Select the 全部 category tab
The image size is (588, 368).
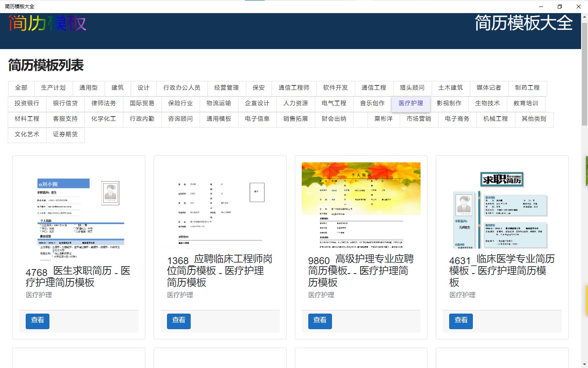(21, 88)
